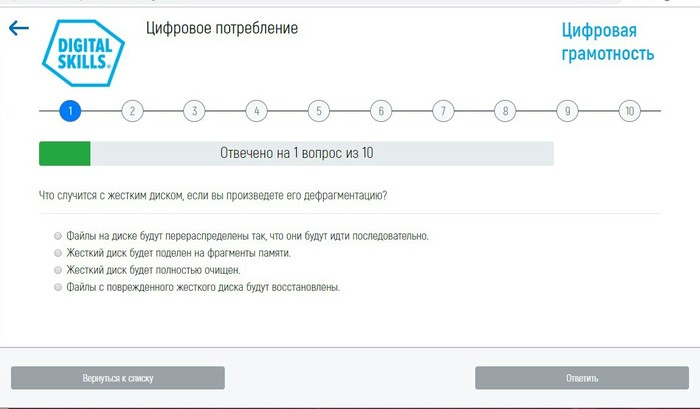Image resolution: width=700 pixels, height=409 pixels.
Task: Select answer about files redistributed sequentially
Action: pyautogui.click(x=58, y=236)
